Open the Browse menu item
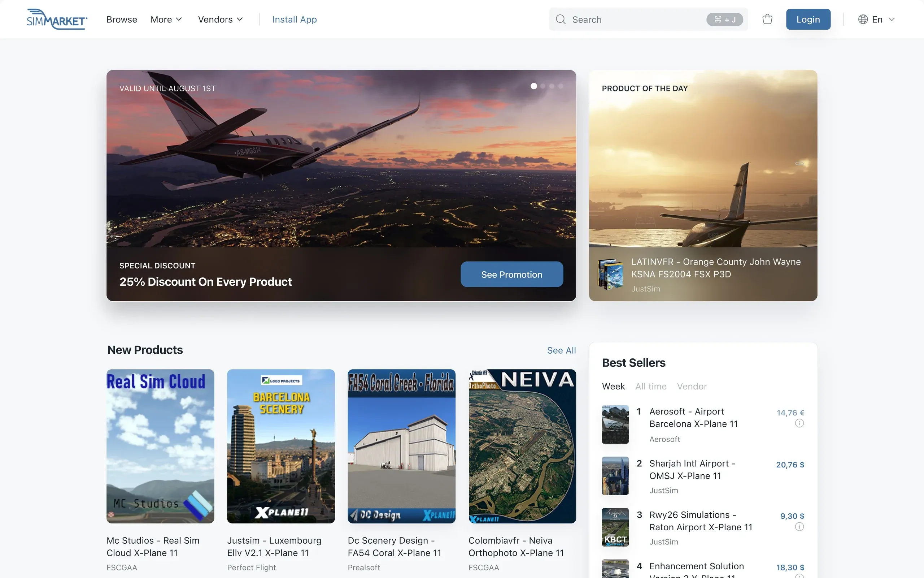 coord(121,19)
